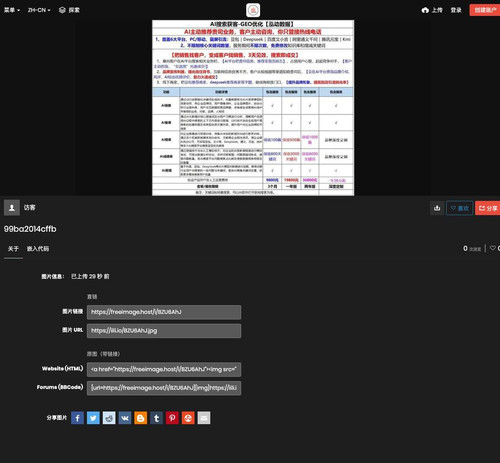Click the Freeimage.host logo icon
This screenshot has width=500, height=463.
[x=253, y=10]
